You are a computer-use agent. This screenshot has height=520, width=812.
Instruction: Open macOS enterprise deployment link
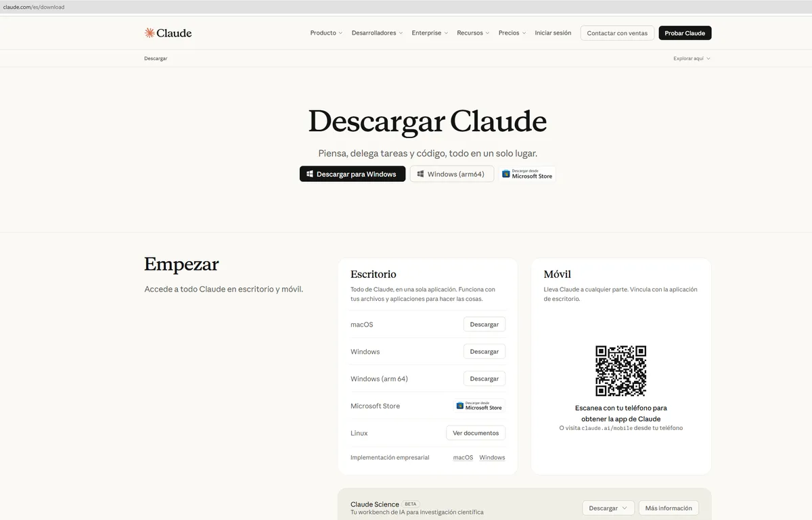click(x=463, y=458)
